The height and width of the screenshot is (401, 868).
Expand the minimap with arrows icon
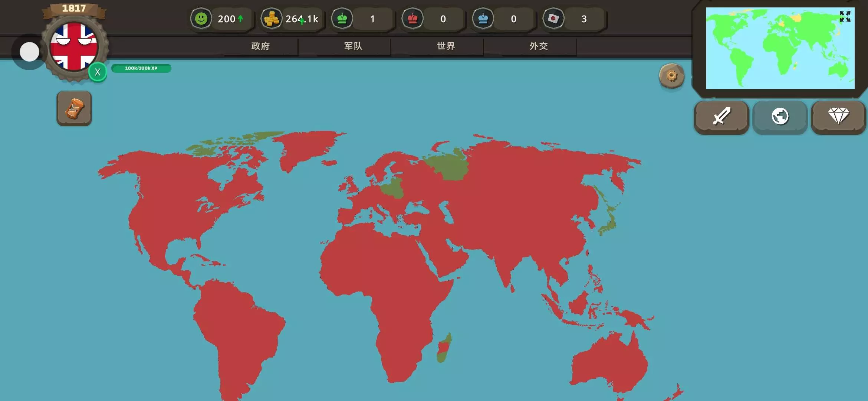(x=845, y=16)
